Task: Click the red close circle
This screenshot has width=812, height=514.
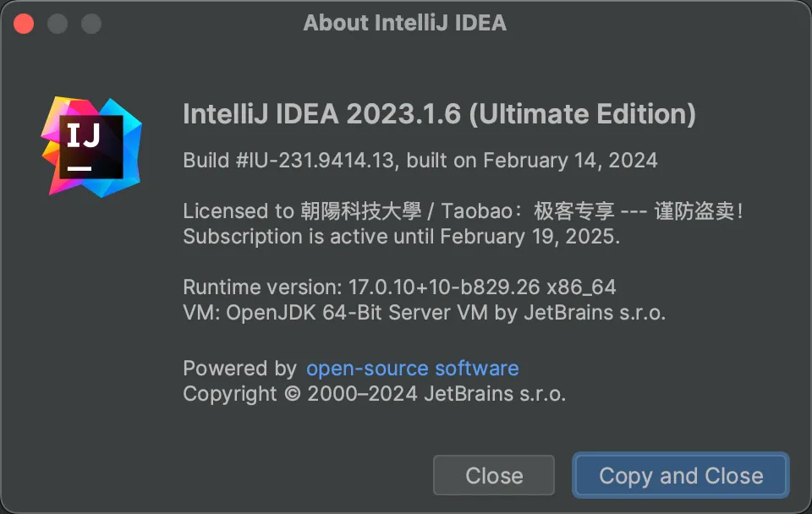Action: click(24, 23)
